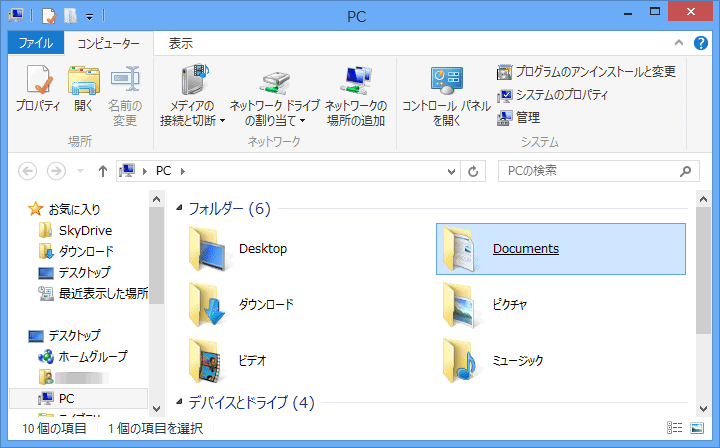Select the ダウンロード folder in the main pane
Screen dimensions: 720x448
tap(242, 305)
